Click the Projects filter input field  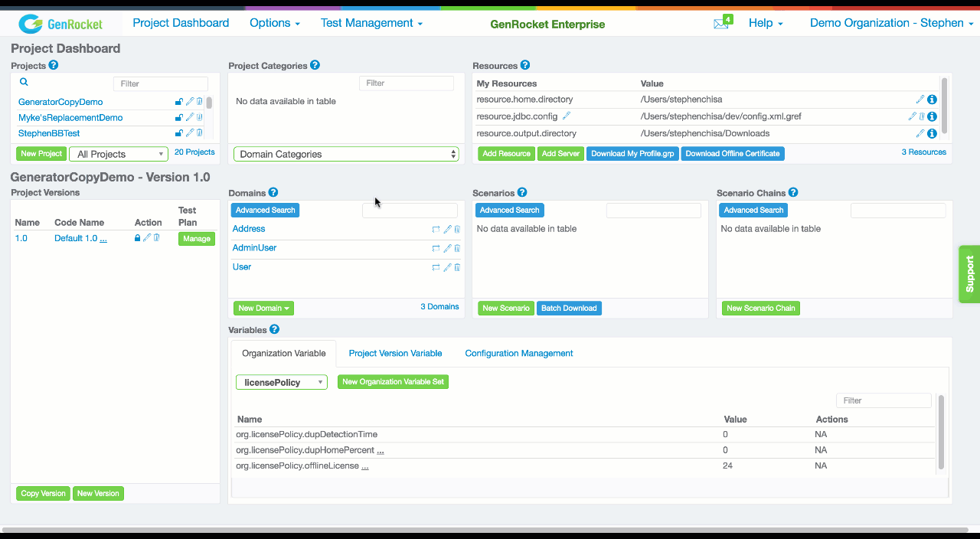161,83
